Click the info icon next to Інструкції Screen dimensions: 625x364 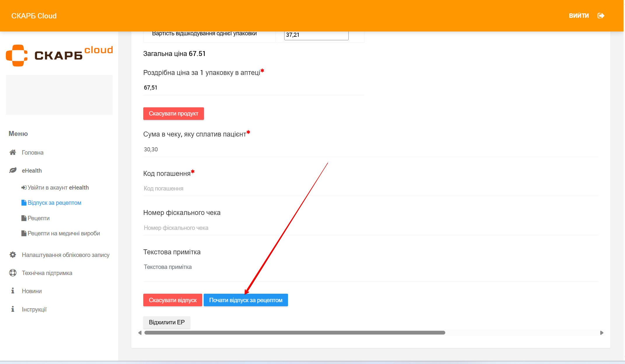tap(13, 309)
